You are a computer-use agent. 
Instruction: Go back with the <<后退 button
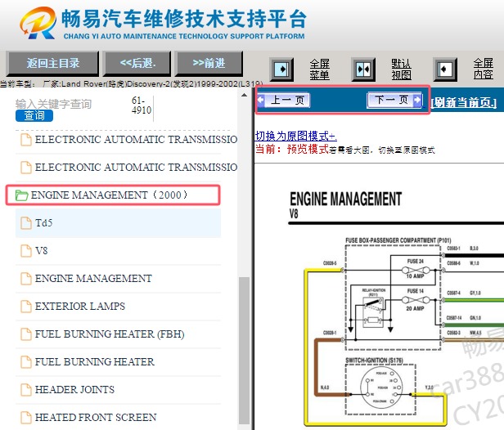point(137,63)
